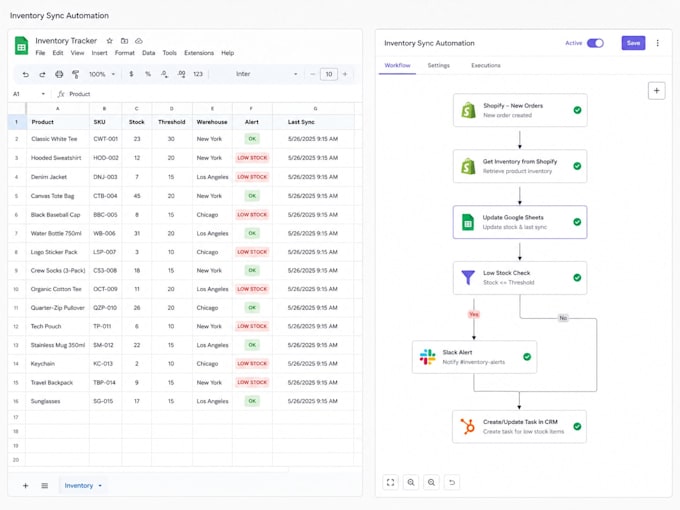Click the reset view arrow icon in canvas
Screen dimensions: 680x510
pyautogui.click(x=452, y=482)
